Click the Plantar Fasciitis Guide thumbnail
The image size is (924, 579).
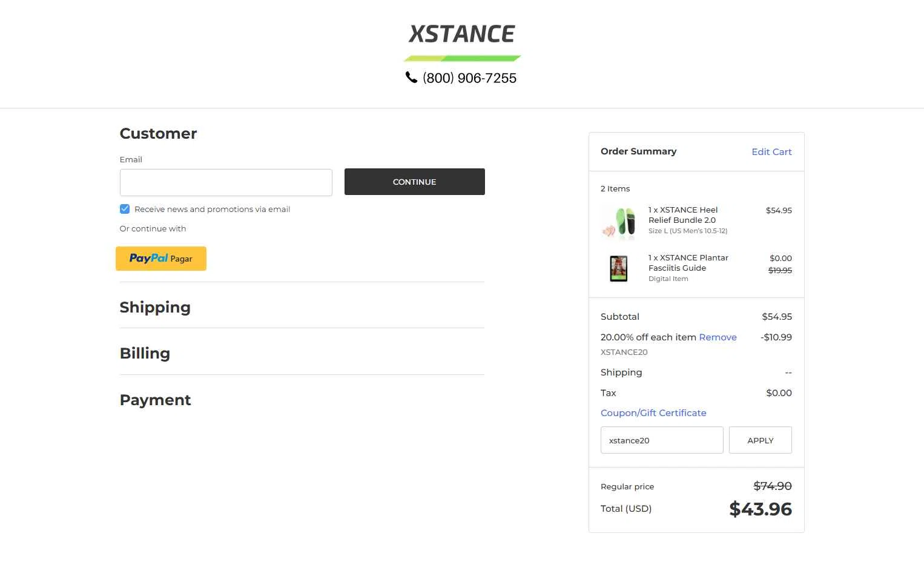point(619,268)
